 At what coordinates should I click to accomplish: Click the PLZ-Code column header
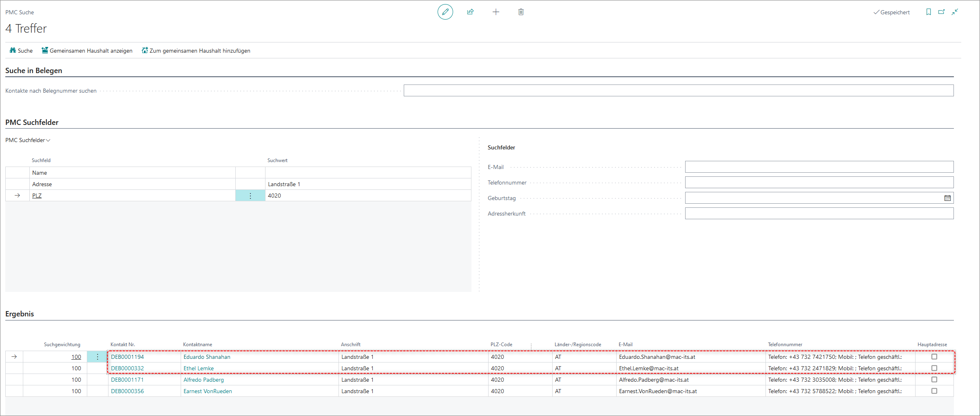(501, 345)
